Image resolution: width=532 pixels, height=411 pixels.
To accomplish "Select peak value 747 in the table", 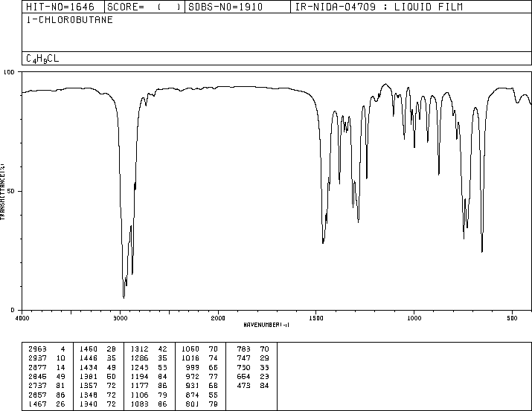I will [243, 358].
